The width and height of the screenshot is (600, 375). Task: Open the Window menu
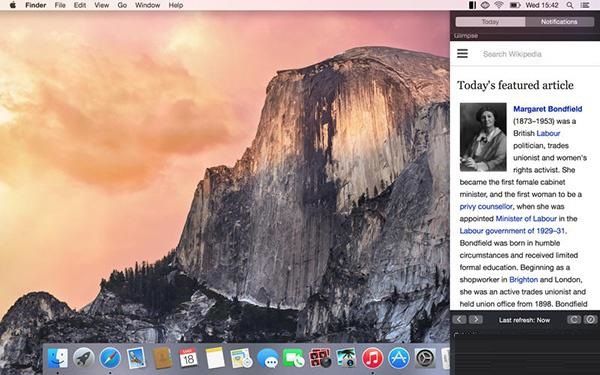tap(147, 5)
